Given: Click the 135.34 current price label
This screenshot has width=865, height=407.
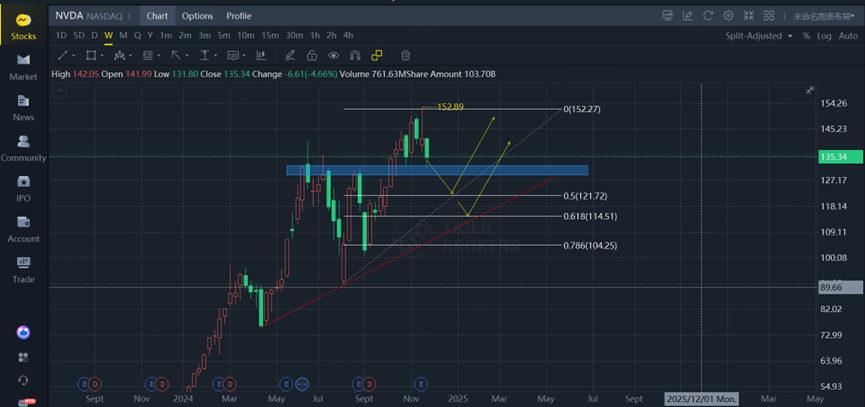Looking at the screenshot, I should point(841,157).
